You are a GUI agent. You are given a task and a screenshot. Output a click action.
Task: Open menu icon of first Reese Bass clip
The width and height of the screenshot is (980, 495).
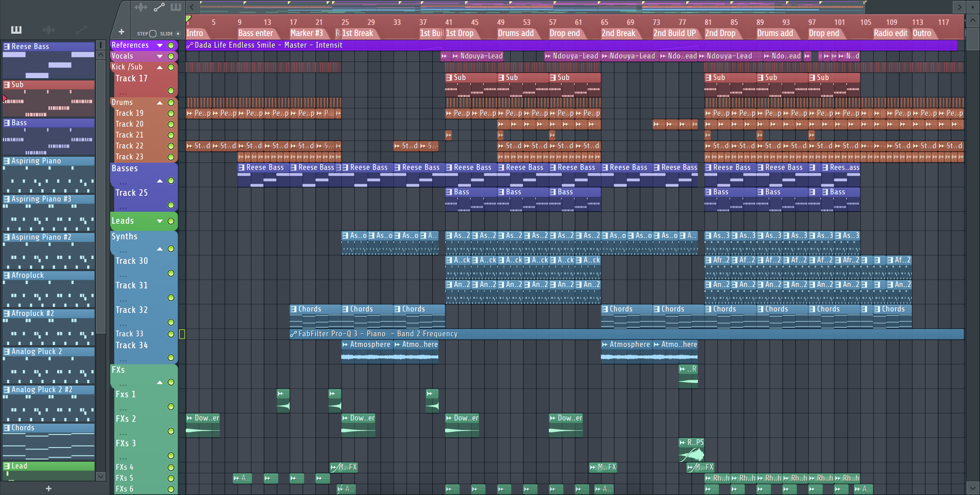click(241, 167)
